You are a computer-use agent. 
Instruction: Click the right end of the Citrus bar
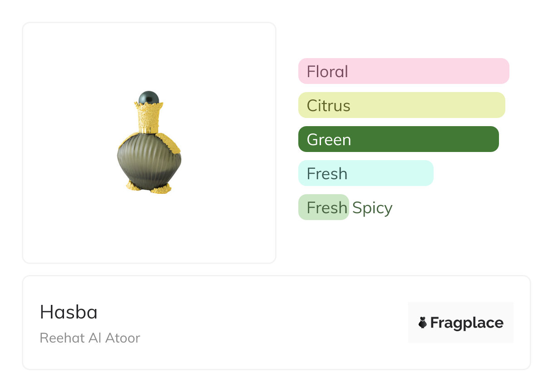point(499,105)
